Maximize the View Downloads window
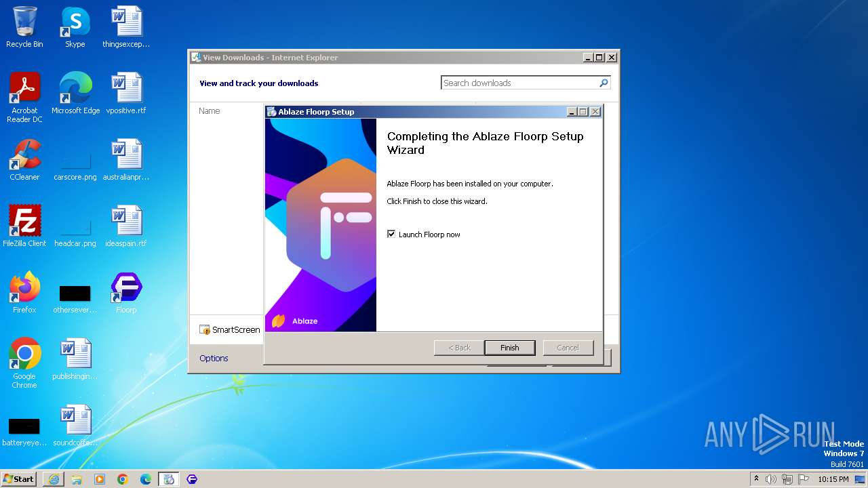868x488 pixels. [599, 58]
